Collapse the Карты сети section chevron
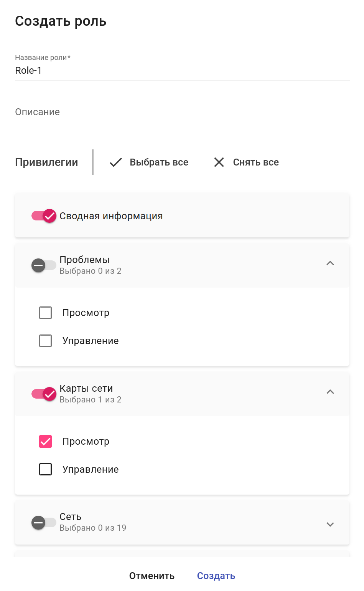This screenshot has height=591, width=364. tap(330, 392)
